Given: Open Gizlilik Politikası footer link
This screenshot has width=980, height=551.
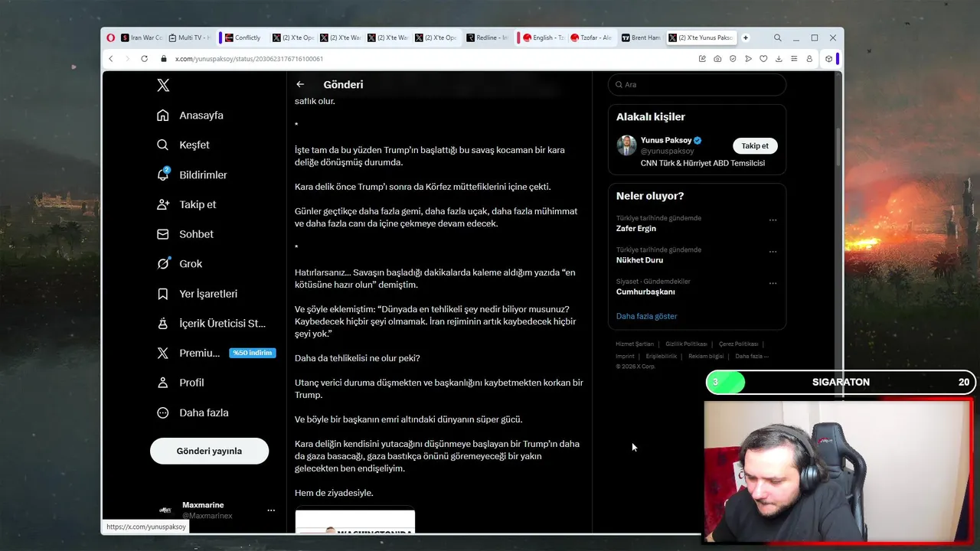Looking at the screenshot, I should pos(686,344).
